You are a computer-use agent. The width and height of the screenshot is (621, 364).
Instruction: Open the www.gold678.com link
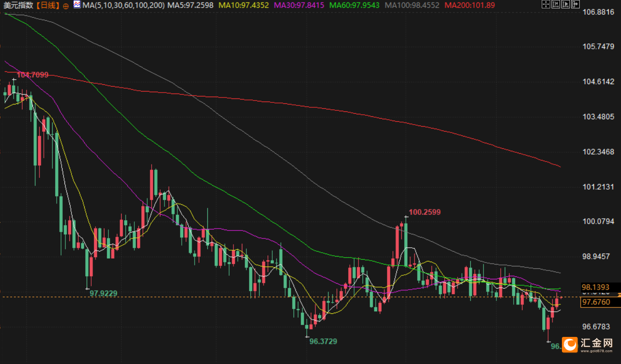coord(597,351)
